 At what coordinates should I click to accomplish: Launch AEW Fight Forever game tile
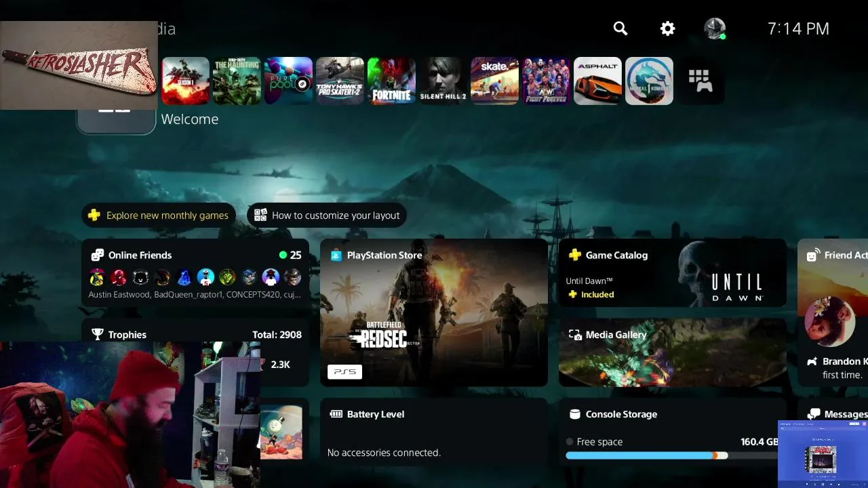(x=546, y=81)
